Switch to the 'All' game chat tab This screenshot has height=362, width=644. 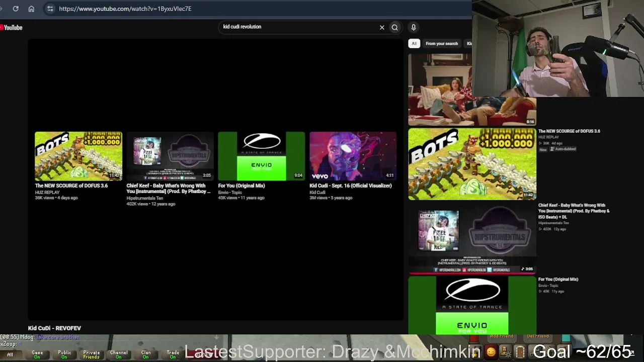[x=10, y=354]
